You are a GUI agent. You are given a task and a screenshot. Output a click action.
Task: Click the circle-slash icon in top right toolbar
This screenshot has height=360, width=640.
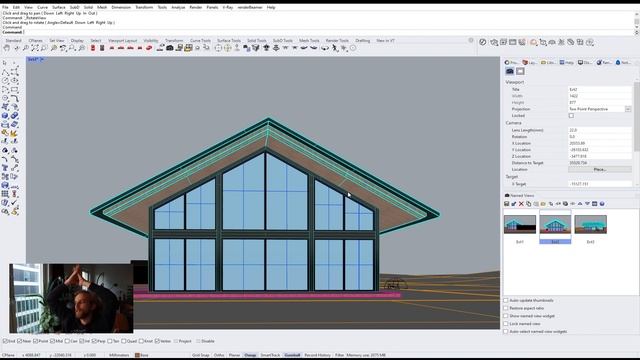coord(483,42)
